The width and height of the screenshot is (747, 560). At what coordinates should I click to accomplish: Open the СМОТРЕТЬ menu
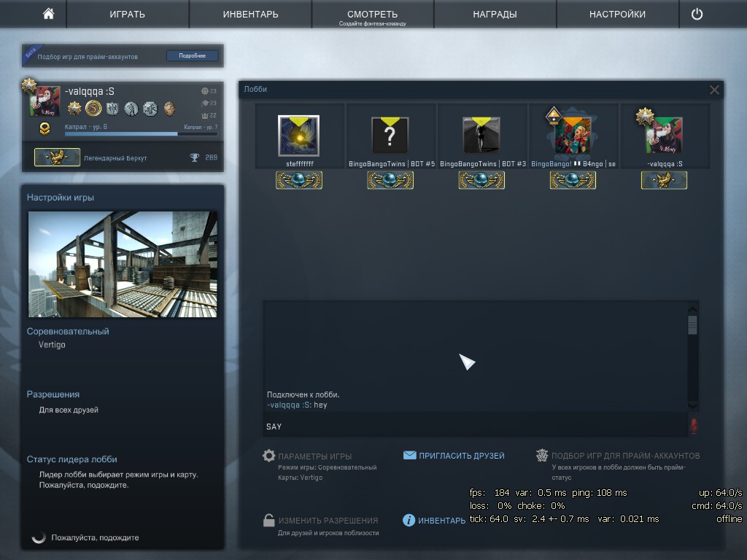coord(373,15)
